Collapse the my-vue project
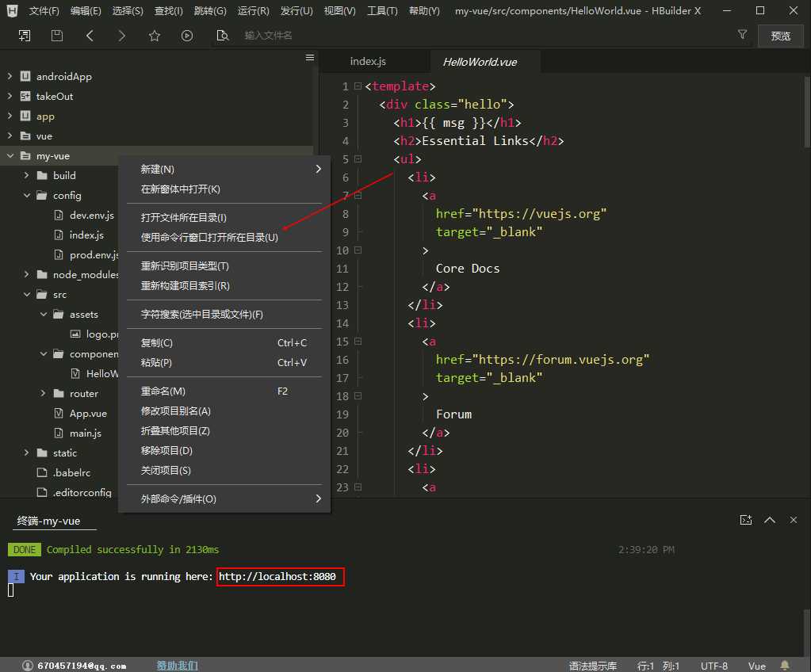Screen dimensions: 811x672 10,155
